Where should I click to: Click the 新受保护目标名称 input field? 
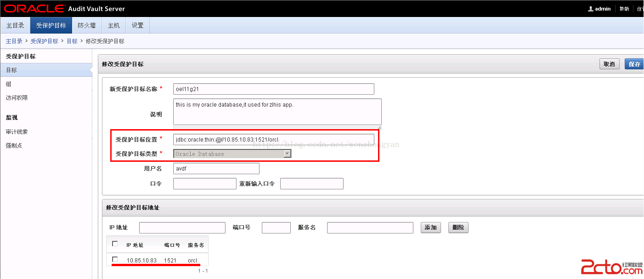pyautogui.click(x=274, y=89)
